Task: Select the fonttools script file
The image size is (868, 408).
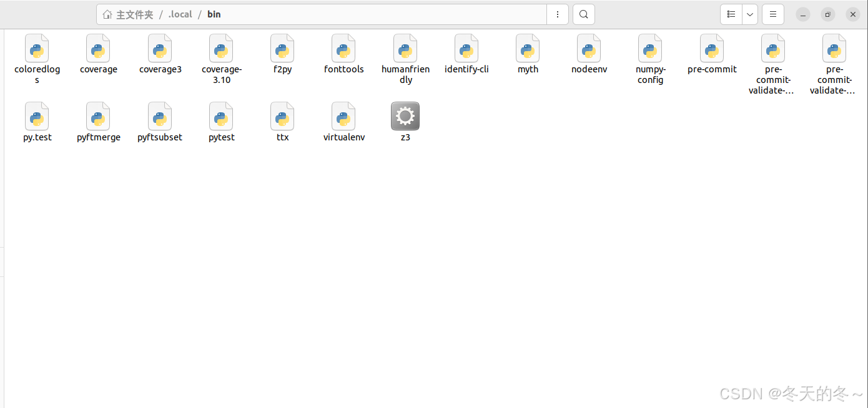Action: click(343, 49)
